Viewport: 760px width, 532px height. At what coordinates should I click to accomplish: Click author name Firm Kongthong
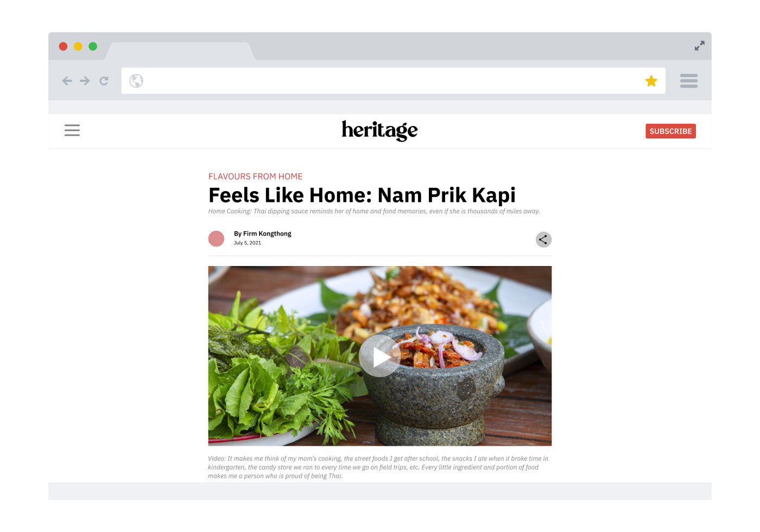coord(267,233)
